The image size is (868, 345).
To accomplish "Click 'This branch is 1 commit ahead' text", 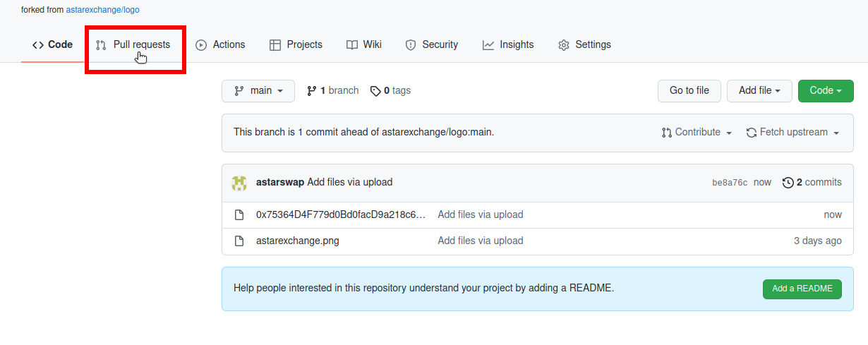I will click(x=363, y=132).
